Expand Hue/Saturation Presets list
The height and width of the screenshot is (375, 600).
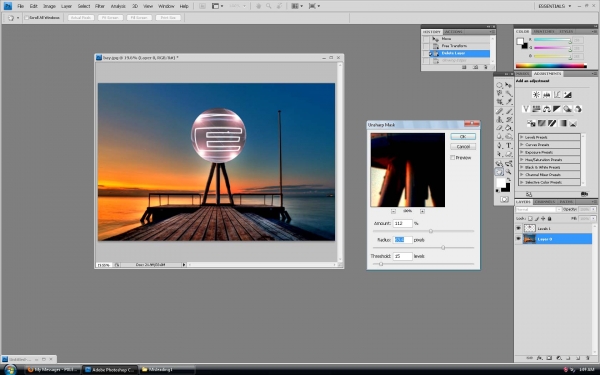point(522,160)
